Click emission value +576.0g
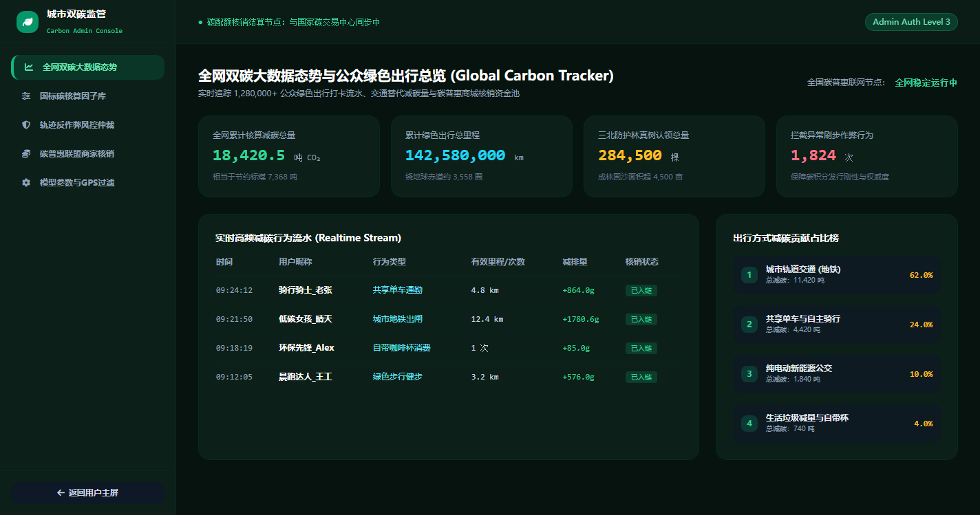Image resolution: width=980 pixels, height=515 pixels. pyautogui.click(x=578, y=377)
